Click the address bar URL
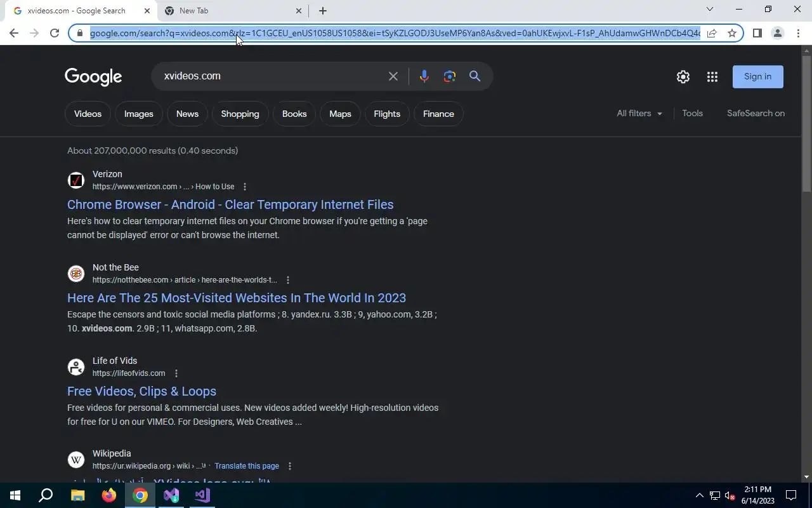The height and width of the screenshot is (508, 812). (x=395, y=33)
